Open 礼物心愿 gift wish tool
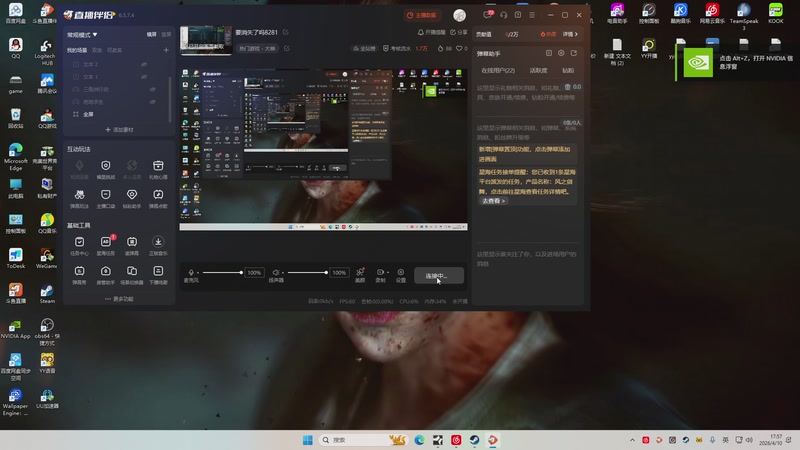Image resolution: width=800 pixels, height=450 pixels. tap(158, 169)
